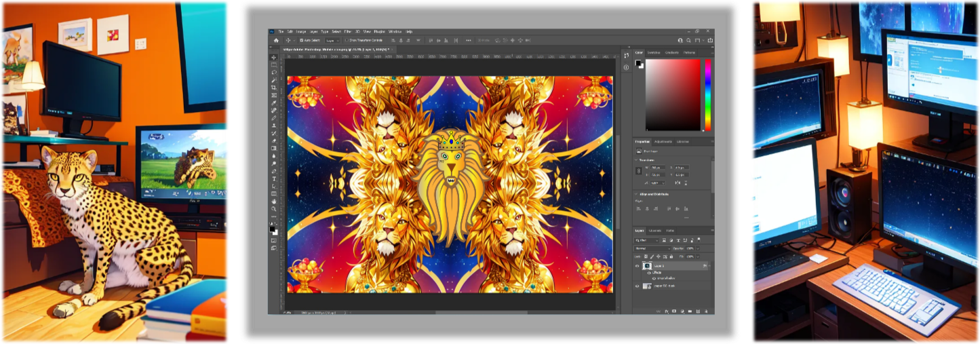Image resolution: width=980 pixels, height=344 pixels.
Task: Click the Delete layer trash icon
Action: pos(708,310)
